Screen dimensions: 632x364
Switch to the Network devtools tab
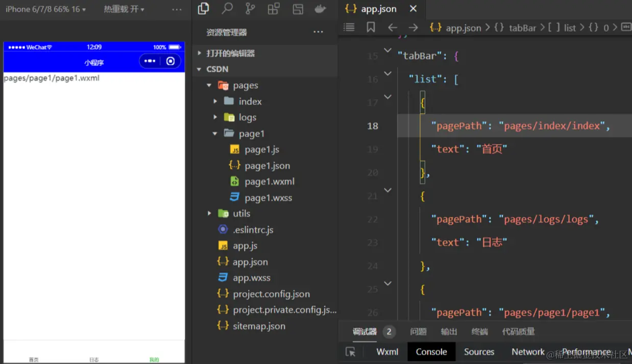click(x=528, y=352)
